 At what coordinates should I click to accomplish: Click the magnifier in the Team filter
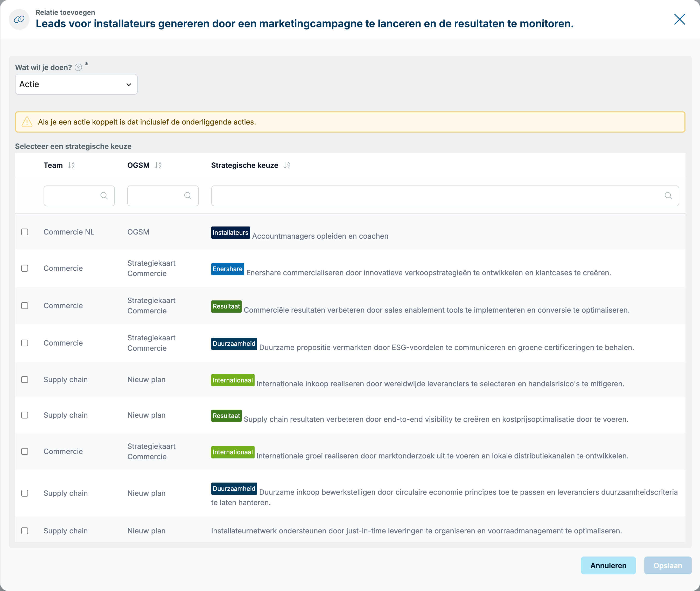pyautogui.click(x=104, y=196)
